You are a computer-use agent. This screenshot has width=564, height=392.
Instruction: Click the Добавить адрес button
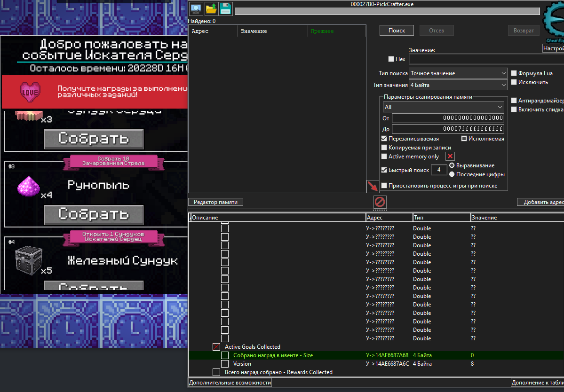540,202
